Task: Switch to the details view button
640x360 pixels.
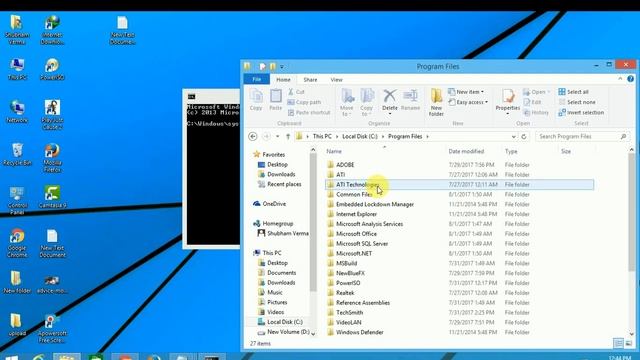Action: [618, 343]
